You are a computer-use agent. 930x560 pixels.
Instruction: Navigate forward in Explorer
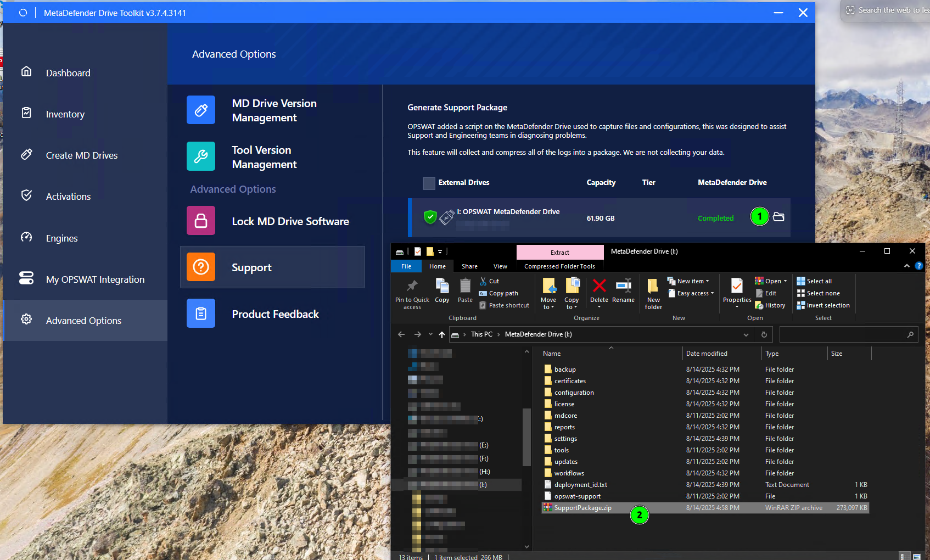coord(418,334)
